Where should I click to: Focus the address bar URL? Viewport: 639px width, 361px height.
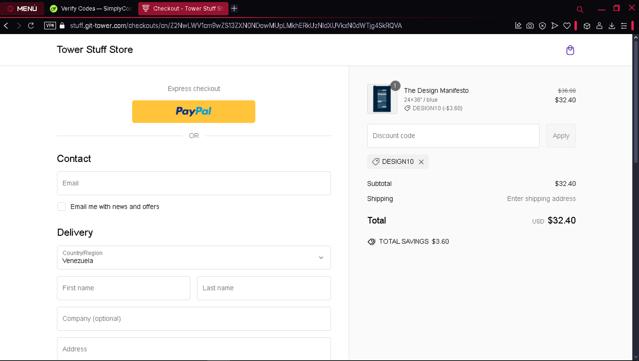pyautogui.click(x=236, y=26)
